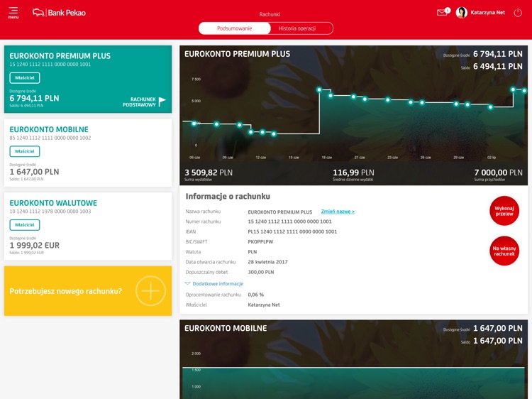532x399 pixels.
Task: Click the 300,00 PLN overdraft value
Action: point(260,272)
